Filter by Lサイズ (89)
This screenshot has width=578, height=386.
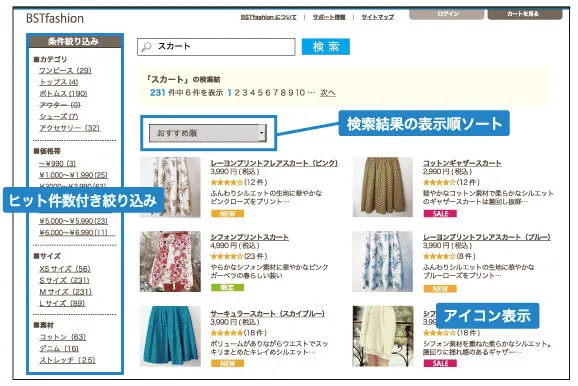coord(62,303)
